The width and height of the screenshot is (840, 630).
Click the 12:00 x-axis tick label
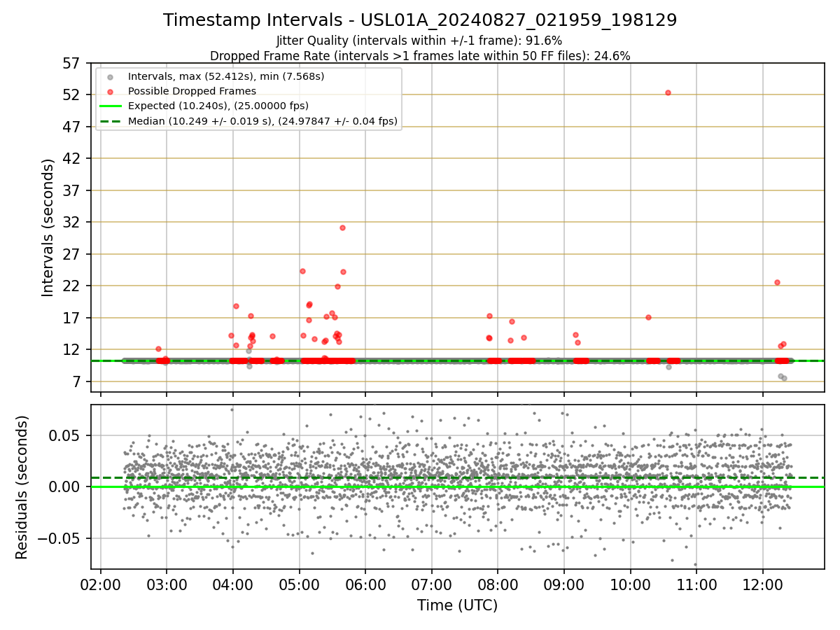(763, 585)
